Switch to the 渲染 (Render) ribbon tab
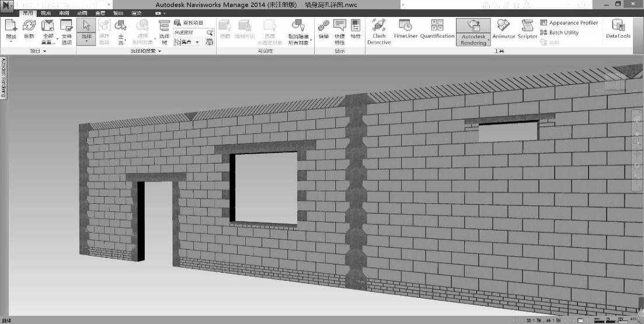This screenshot has width=644, height=324. point(137,13)
